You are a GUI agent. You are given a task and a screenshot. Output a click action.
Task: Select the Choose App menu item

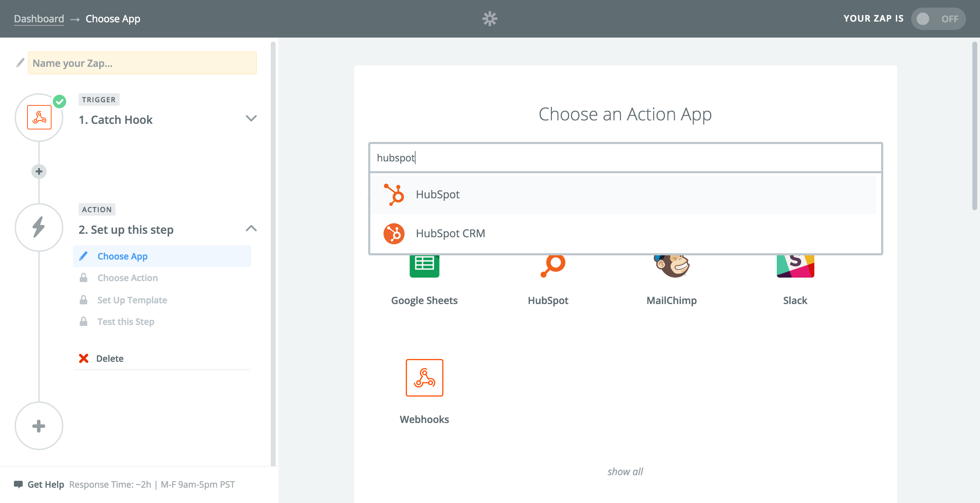point(122,255)
